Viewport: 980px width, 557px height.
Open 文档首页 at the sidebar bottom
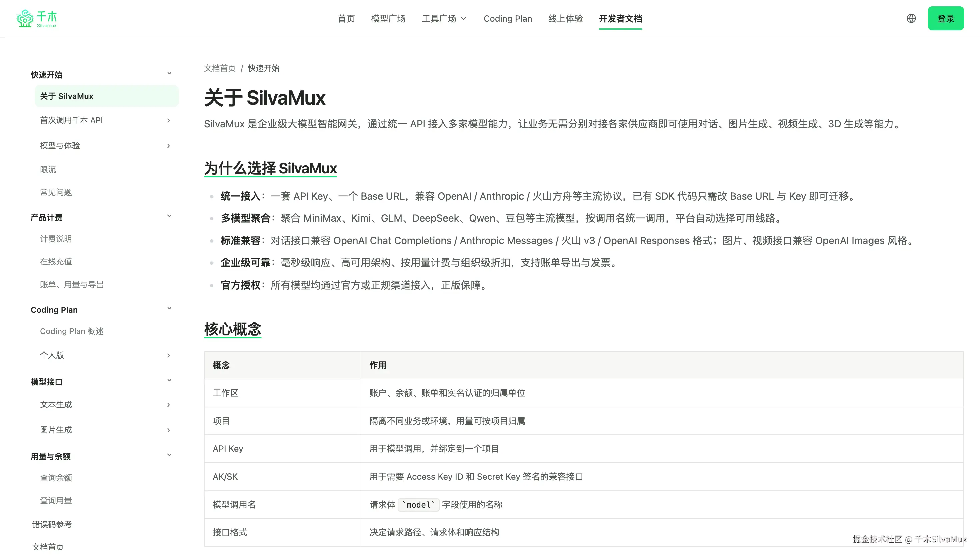48,547
